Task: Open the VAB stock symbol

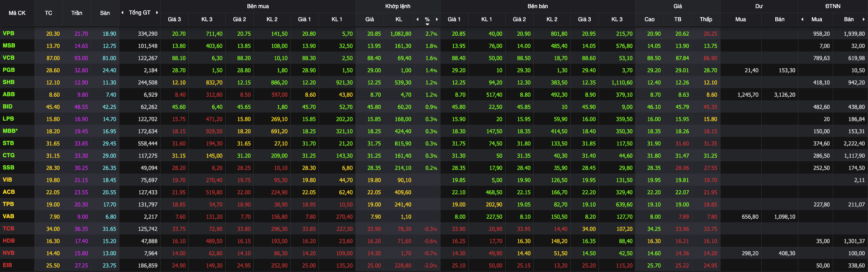Action: (9, 216)
